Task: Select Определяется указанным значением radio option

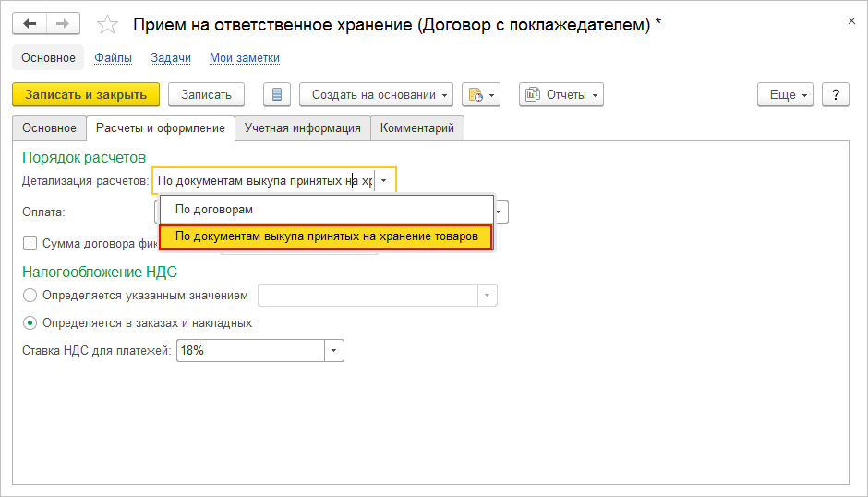Action: (x=30, y=296)
